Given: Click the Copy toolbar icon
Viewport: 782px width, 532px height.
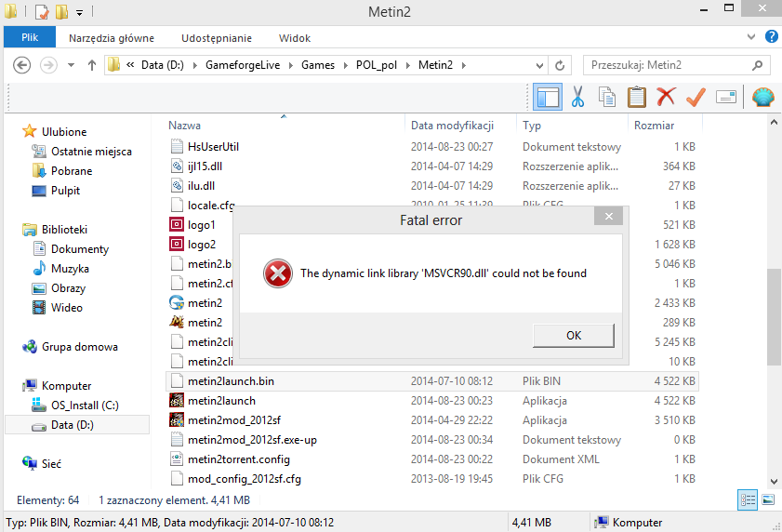Looking at the screenshot, I should click(x=607, y=97).
